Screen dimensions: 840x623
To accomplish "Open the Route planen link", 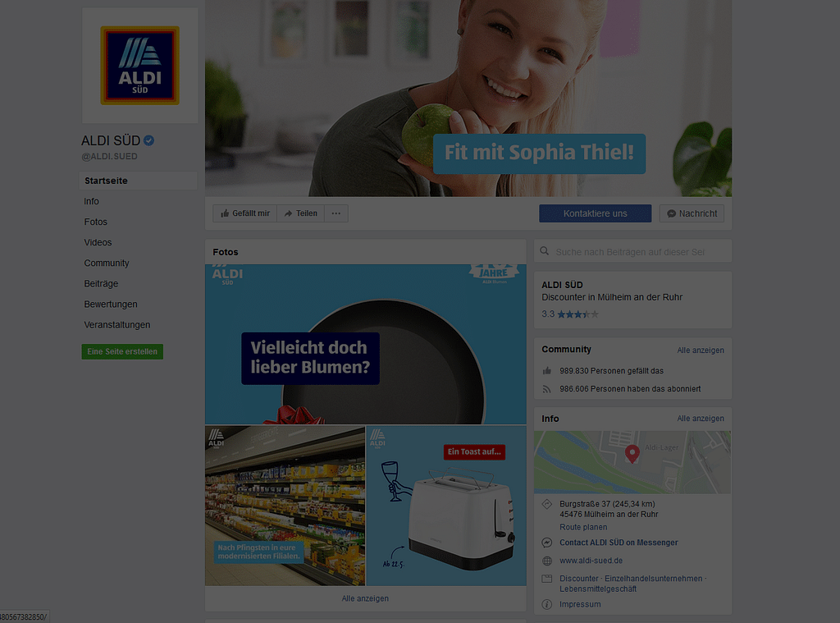I will click(x=583, y=527).
